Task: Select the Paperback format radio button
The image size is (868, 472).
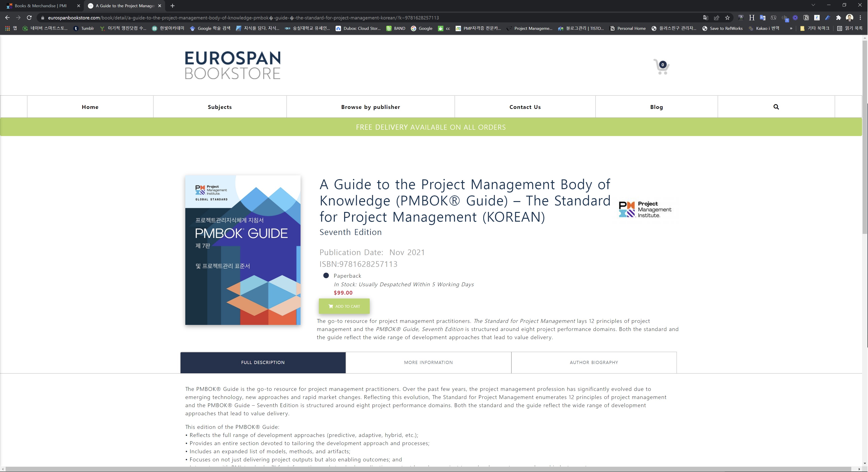Action: click(326, 276)
